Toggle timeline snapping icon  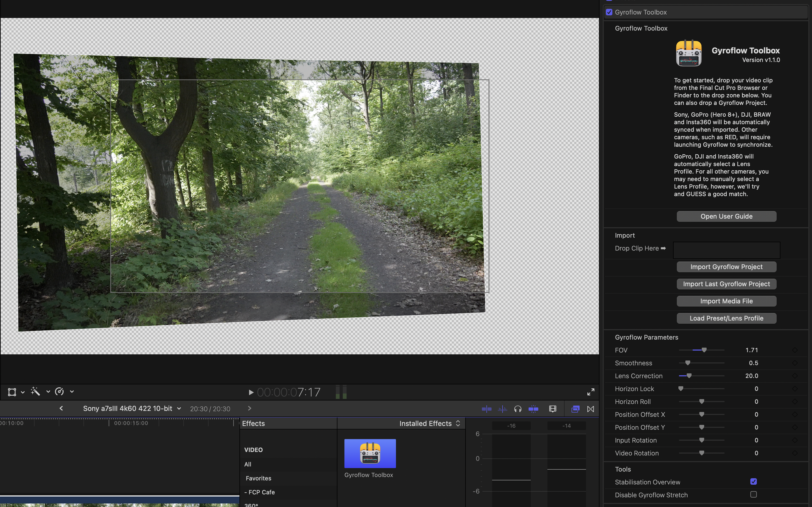coord(533,409)
